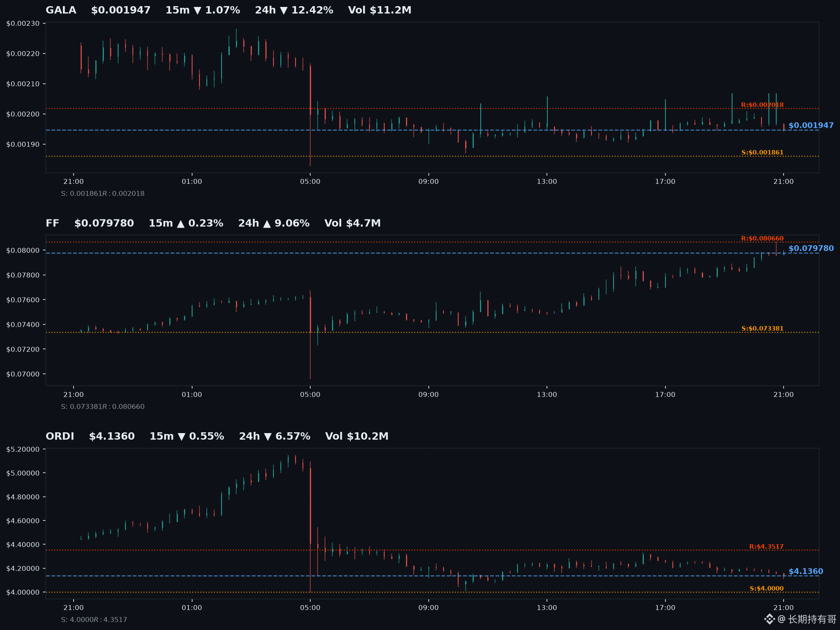The image size is (840, 630).
Task: Click the $0.00200 y-axis label
Action: pos(23,114)
